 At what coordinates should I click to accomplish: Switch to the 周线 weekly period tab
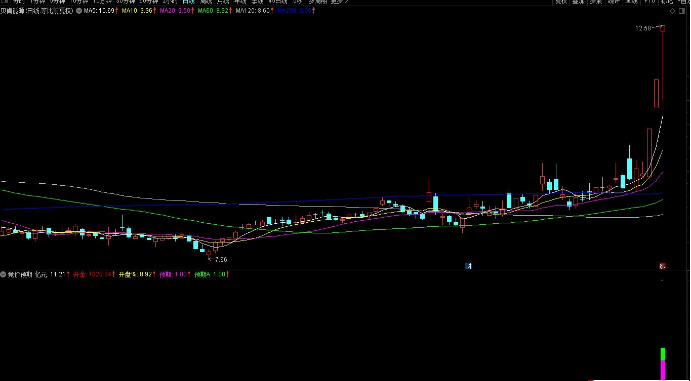pos(206,2)
